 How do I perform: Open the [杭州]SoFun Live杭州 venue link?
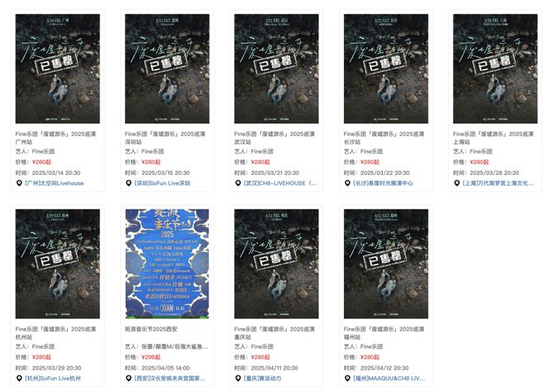pyautogui.click(x=53, y=378)
